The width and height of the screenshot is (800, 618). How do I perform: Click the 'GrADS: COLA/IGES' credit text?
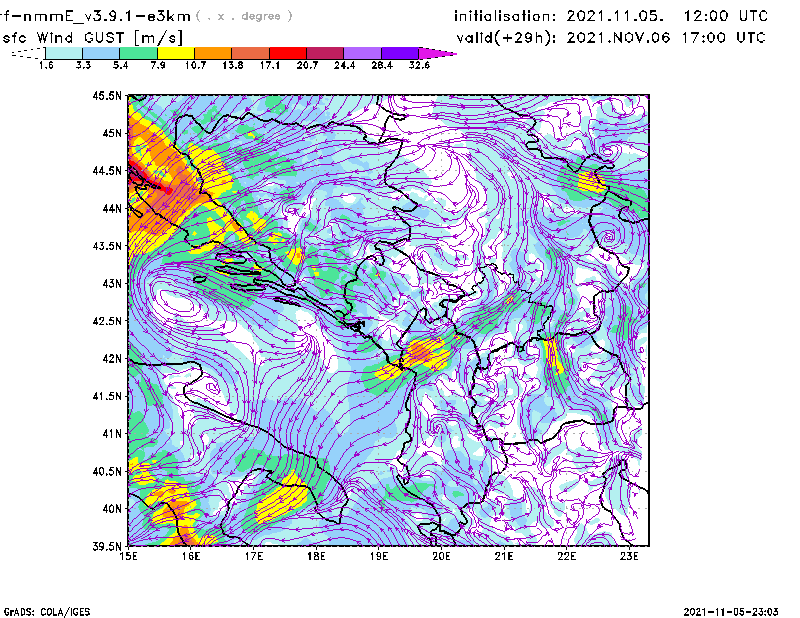click(47, 612)
